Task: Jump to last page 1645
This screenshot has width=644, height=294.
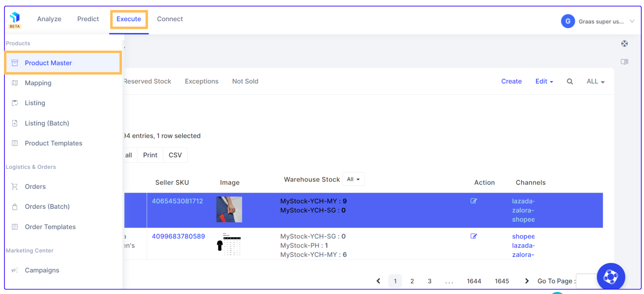Action: point(502,281)
